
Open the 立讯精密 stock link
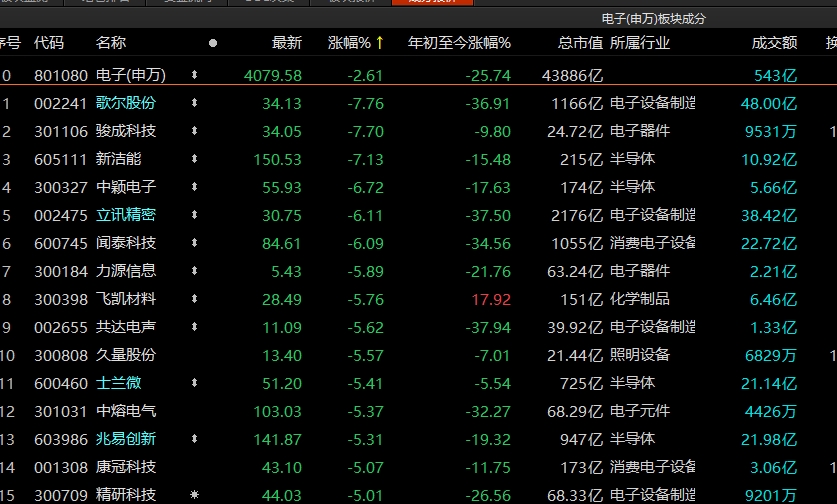(x=125, y=215)
